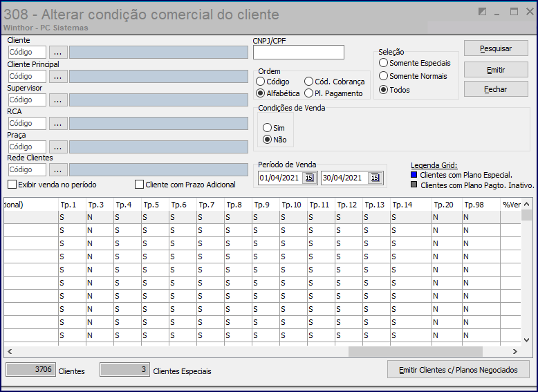Click the Tp.1 column header

72,205
